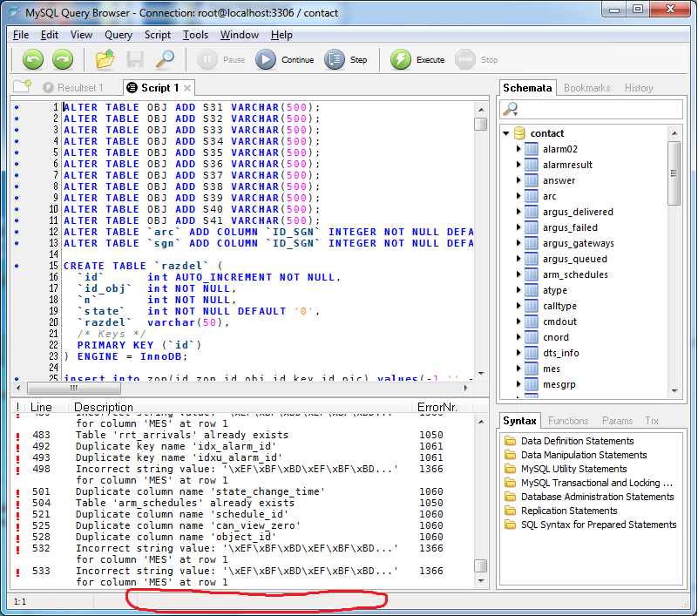Click error icon for line 504

click(17, 504)
